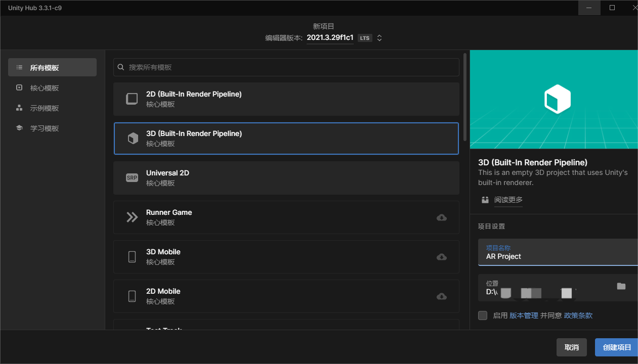The width and height of the screenshot is (638, 364).
Task: Click the 创建项目 button
Action: pyautogui.click(x=616, y=347)
